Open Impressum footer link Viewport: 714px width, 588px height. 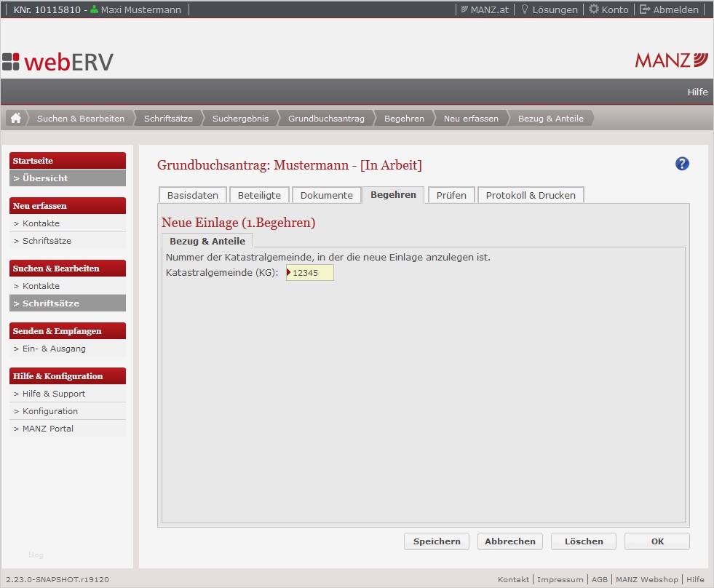click(x=560, y=579)
